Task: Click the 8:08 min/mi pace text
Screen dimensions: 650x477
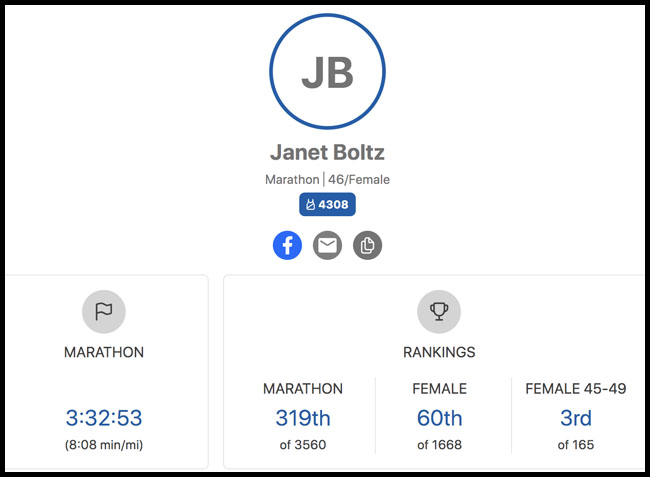Action: tap(103, 444)
